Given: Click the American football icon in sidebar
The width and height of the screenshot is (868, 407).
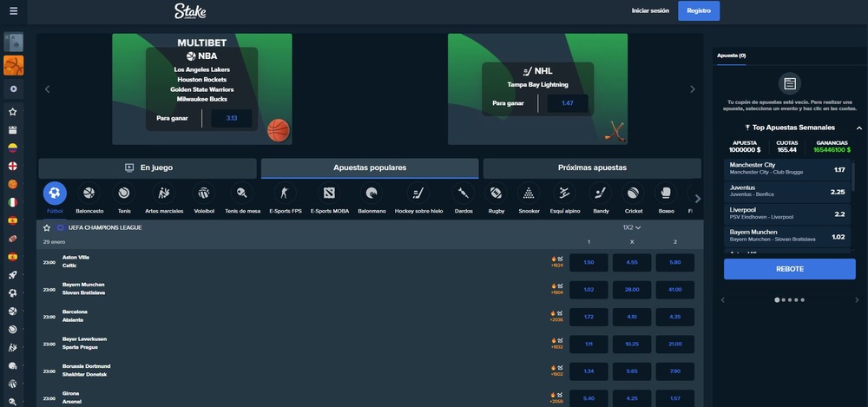Looking at the screenshot, I should [13, 239].
